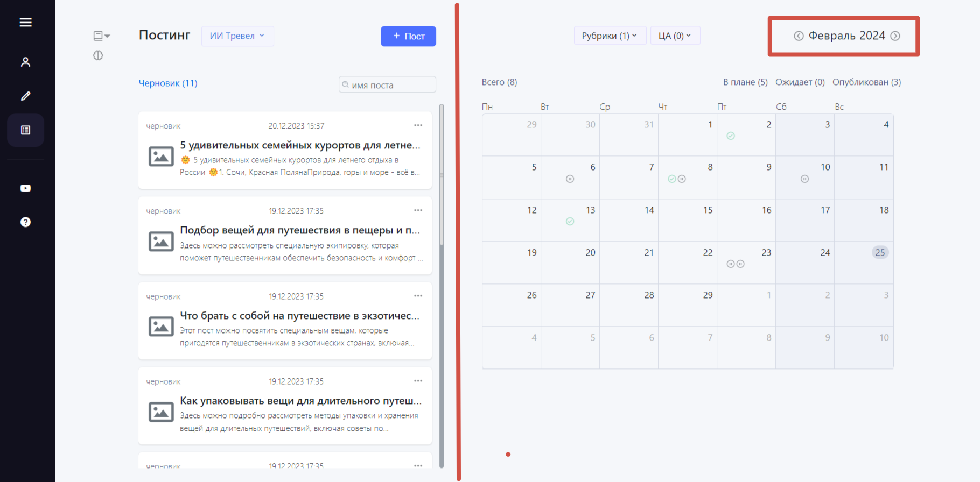Open the help question mark icon
The width and height of the screenshot is (980, 482).
[25, 222]
